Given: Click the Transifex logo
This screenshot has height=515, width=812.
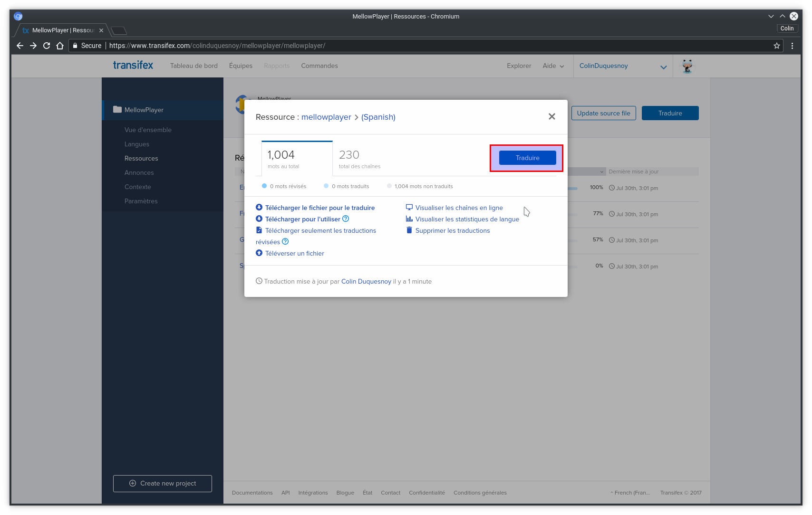Looking at the screenshot, I should [x=133, y=65].
